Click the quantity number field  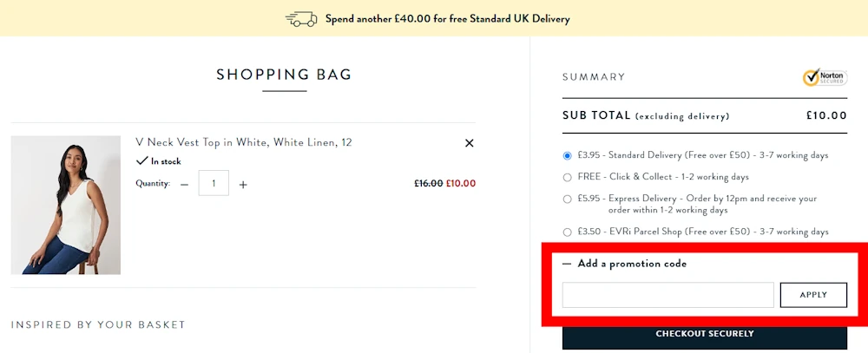(x=214, y=183)
